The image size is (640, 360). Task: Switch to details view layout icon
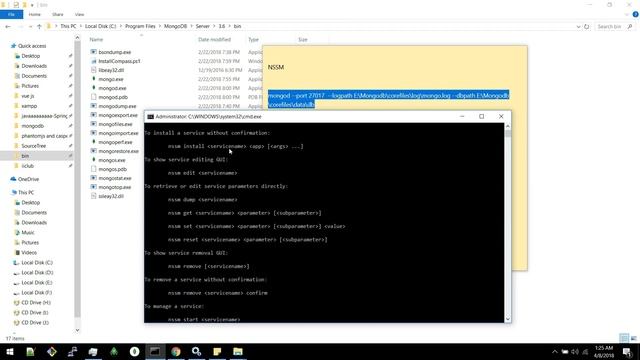tap(624, 338)
